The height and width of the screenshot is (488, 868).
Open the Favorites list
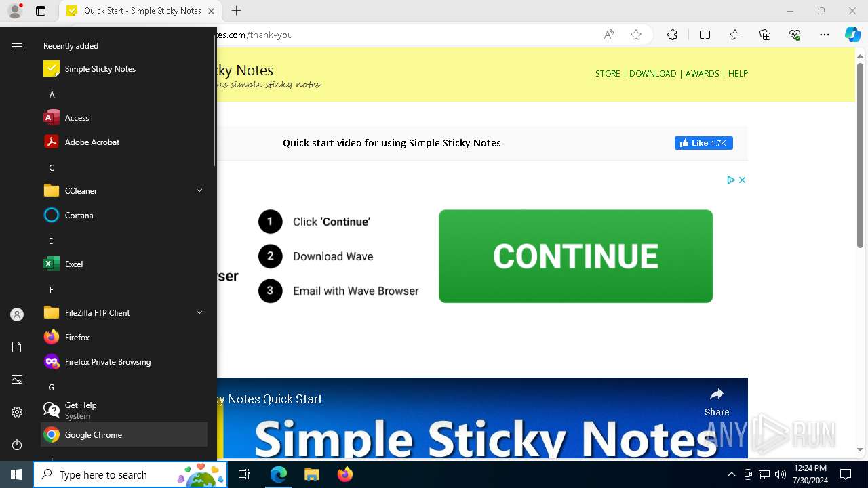pyautogui.click(x=735, y=35)
